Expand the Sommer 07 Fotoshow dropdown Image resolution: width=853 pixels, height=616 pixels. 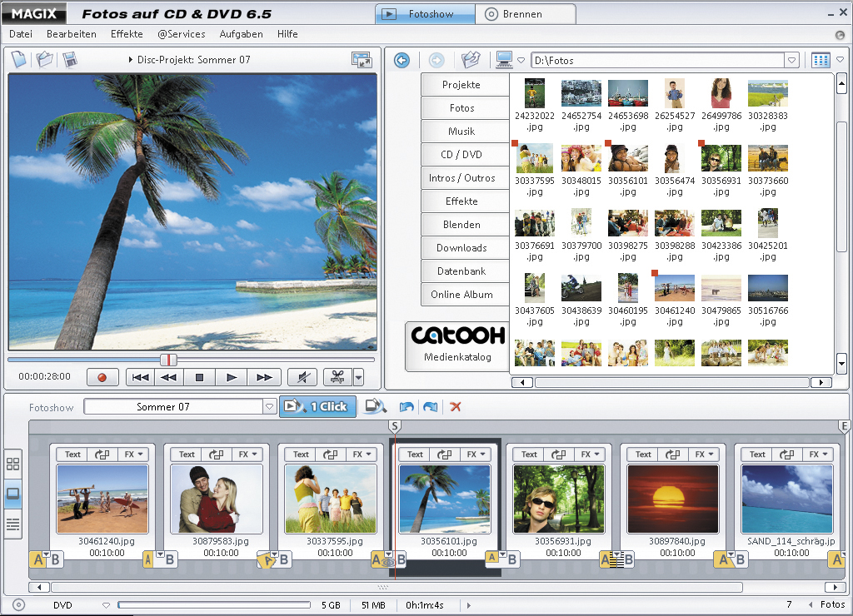(269, 407)
